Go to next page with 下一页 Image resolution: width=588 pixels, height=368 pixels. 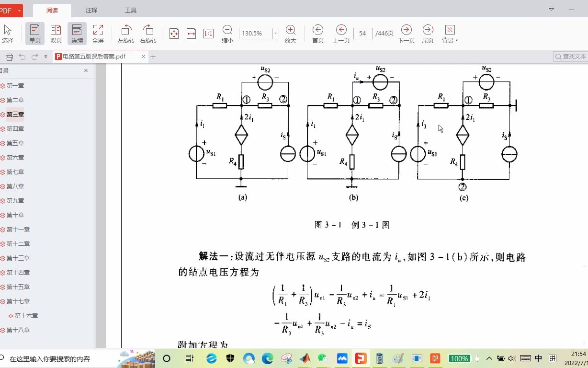[x=406, y=33]
